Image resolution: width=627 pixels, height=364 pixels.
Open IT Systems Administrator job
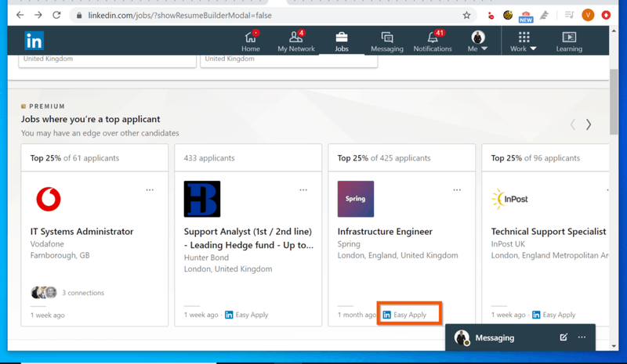[82, 232]
